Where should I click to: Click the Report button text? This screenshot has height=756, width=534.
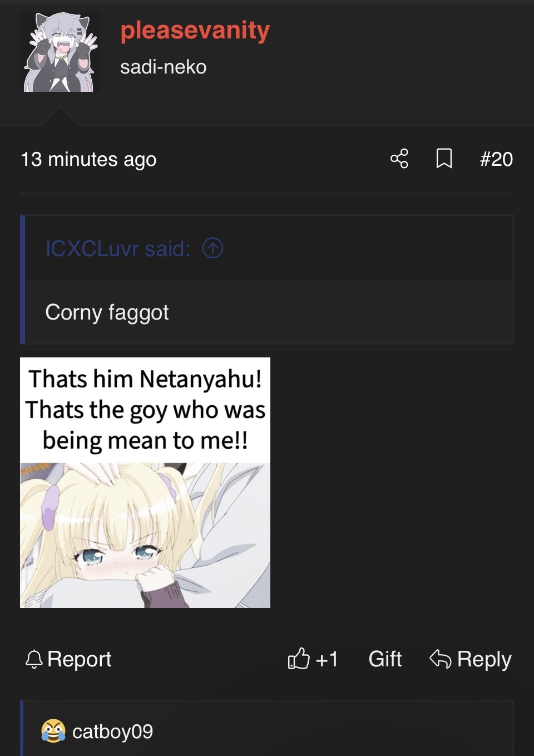80,659
